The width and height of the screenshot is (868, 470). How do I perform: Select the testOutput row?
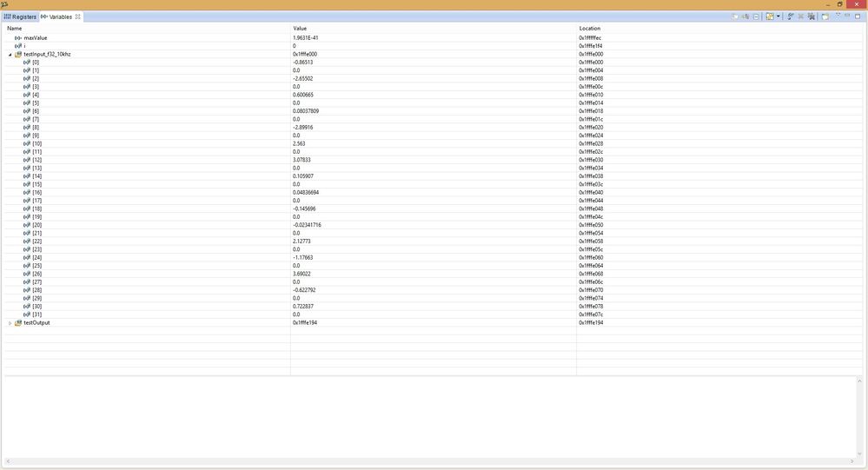[x=434, y=322]
